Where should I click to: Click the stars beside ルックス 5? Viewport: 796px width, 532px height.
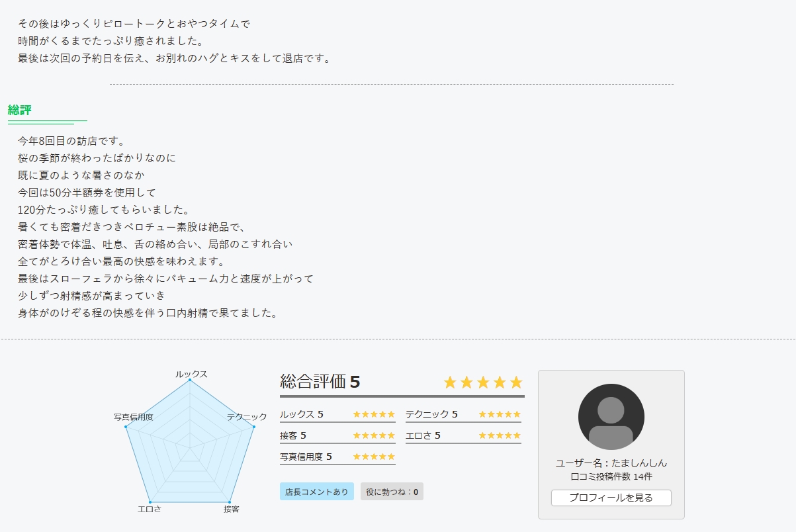point(374,415)
